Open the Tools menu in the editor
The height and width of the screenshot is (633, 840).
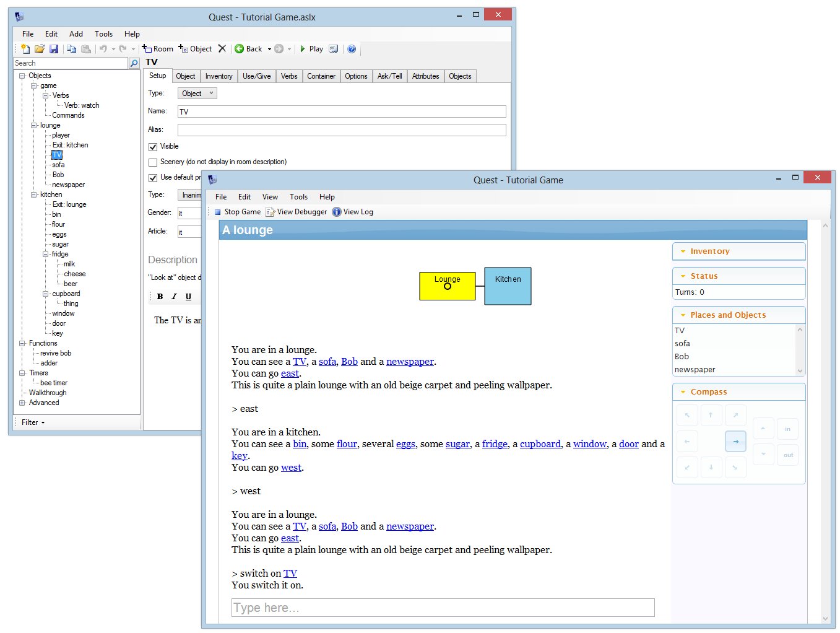click(x=103, y=34)
